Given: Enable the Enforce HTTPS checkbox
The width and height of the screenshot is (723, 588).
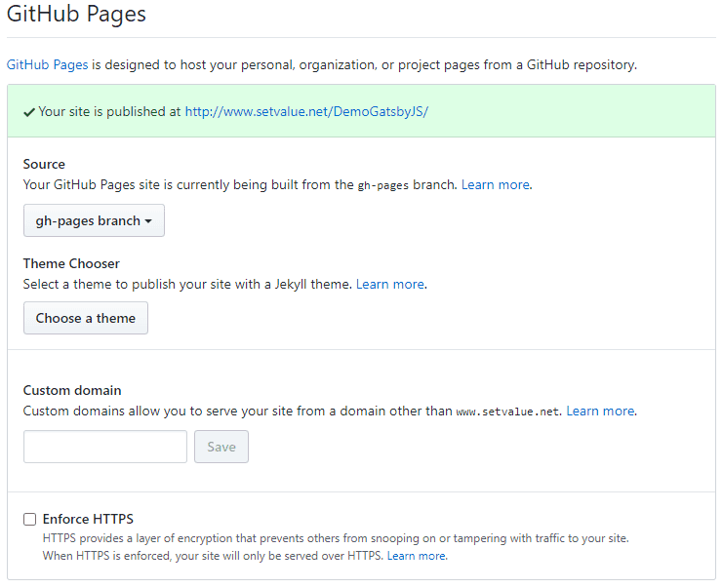Looking at the screenshot, I should tap(30, 520).
